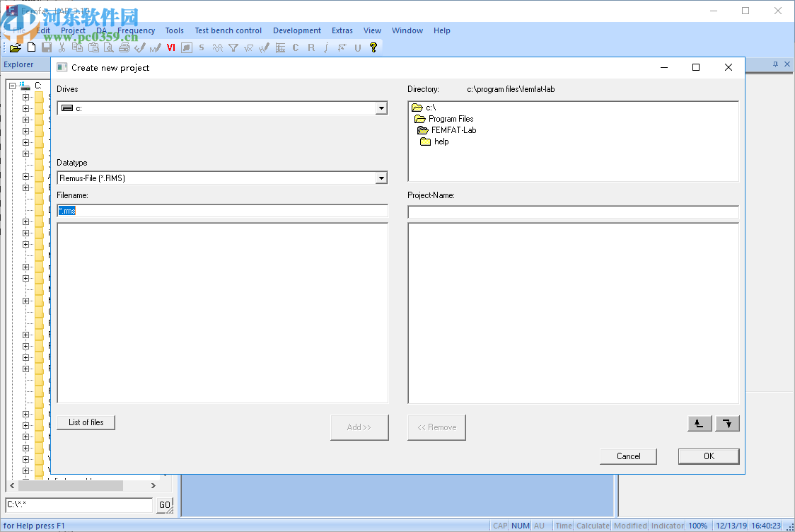Click Explorer scrollbar left arrow
The width and height of the screenshot is (795, 532).
click(12, 486)
